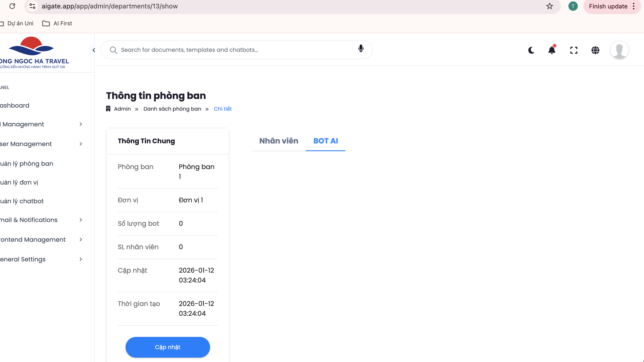Toggle dark mode moon icon
644x362 pixels.
point(531,50)
